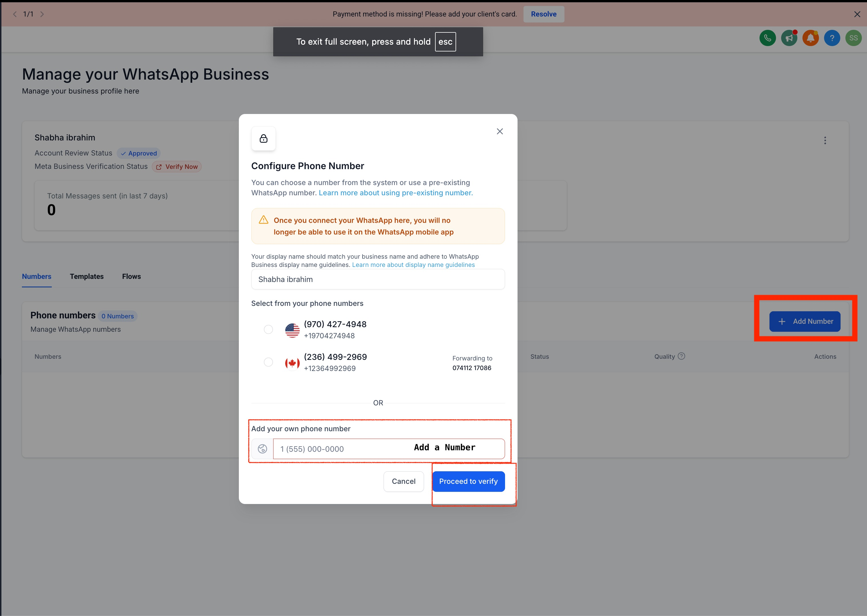
Task: Open the orange notifications bell
Action: coord(810,38)
